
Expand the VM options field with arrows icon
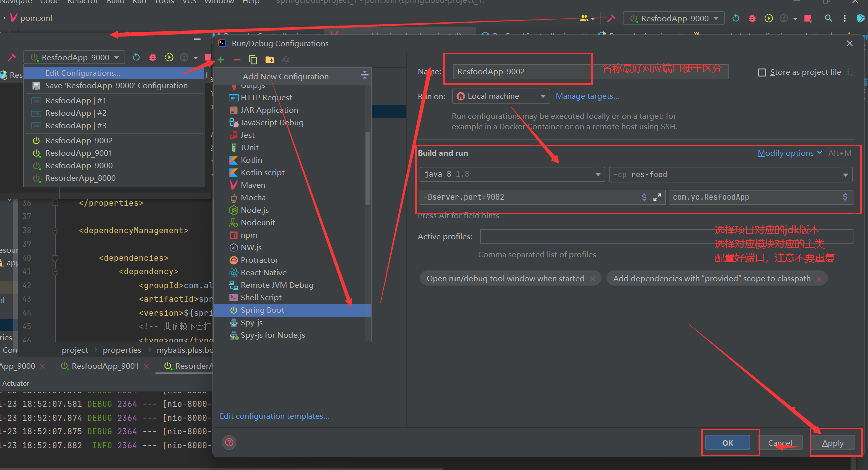coord(657,197)
